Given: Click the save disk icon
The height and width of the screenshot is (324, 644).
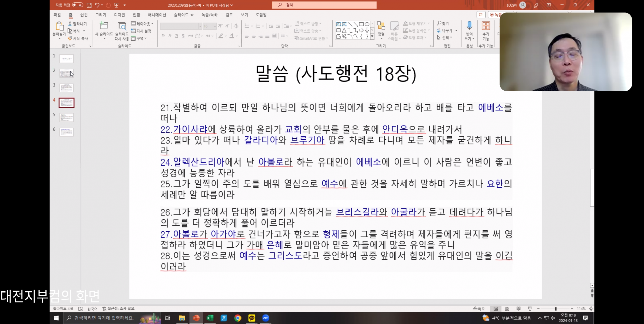Looking at the screenshot, I should point(89,5).
